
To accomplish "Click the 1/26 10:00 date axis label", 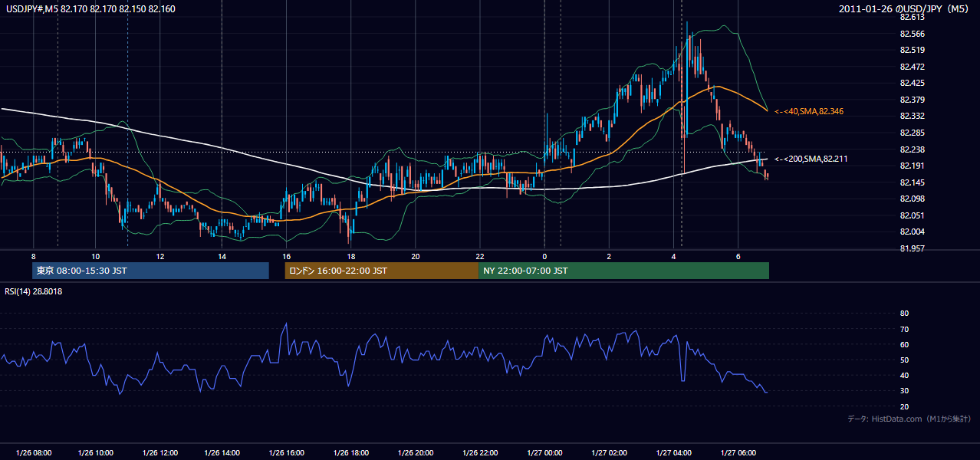I will click(x=96, y=452).
